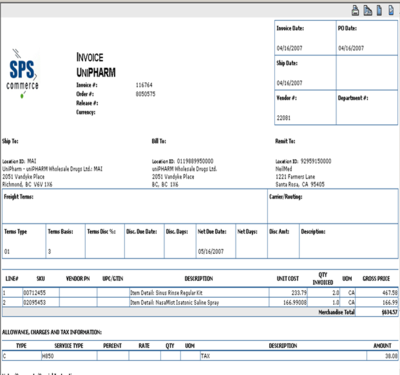Screen dimensions: 400x375
Task: Click the Ship Date value 04/16/2007
Action: [289, 83]
